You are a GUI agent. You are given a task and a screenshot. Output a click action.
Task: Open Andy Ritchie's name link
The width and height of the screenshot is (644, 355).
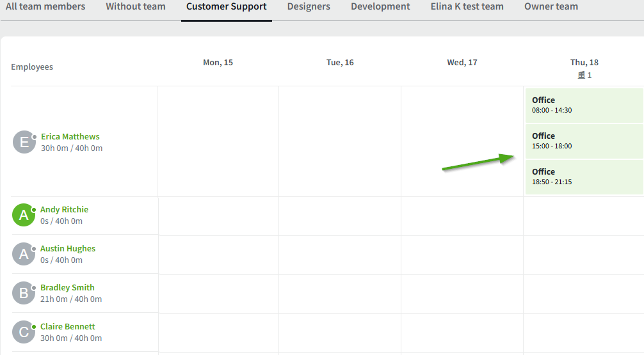click(x=64, y=210)
